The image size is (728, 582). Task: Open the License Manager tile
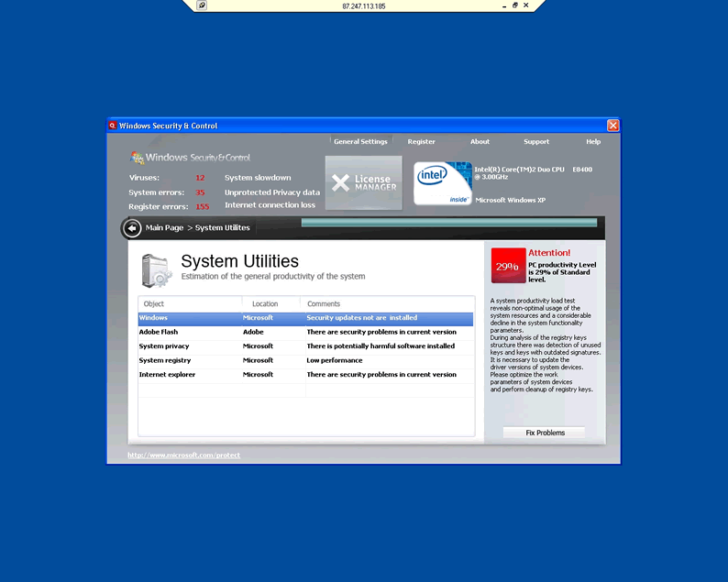click(x=363, y=182)
